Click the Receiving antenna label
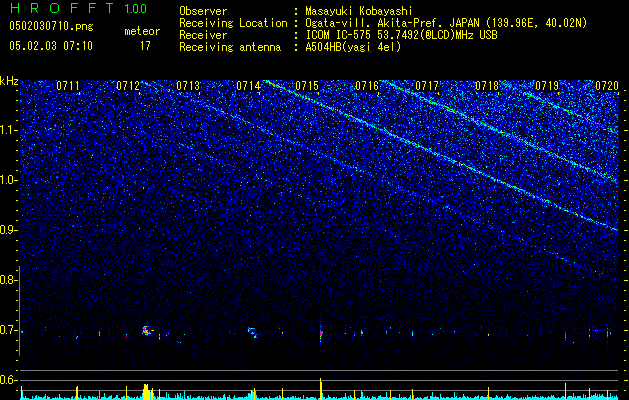This screenshot has width=629, height=400. pyautogui.click(x=230, y=47)
